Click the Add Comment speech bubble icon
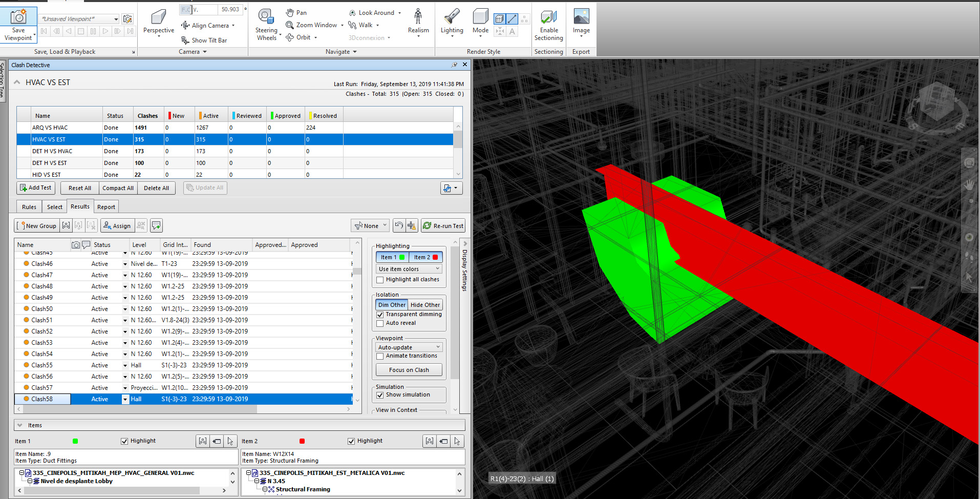The image size is (980, 499). 157,225
